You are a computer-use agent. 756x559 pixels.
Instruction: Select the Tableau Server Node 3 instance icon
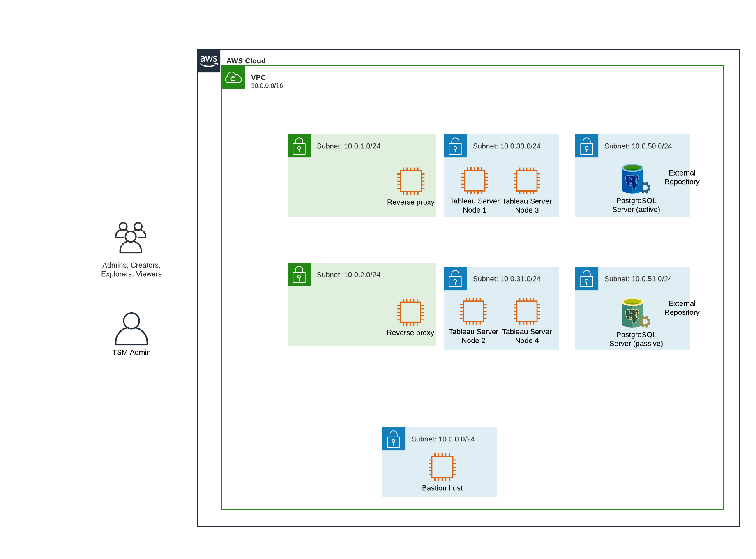(527, 180)
